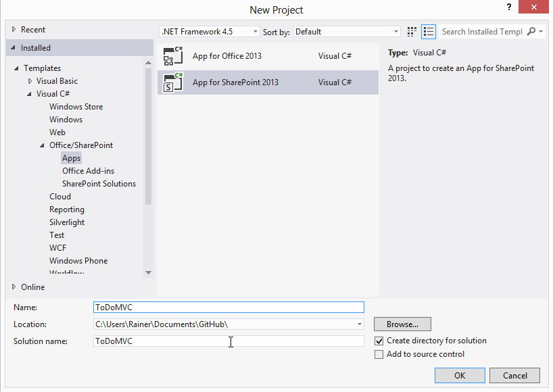The height and width of the screenshot is (392, 553).
Task: Select the Silverlight template category
Action: [x=67, y=222]
